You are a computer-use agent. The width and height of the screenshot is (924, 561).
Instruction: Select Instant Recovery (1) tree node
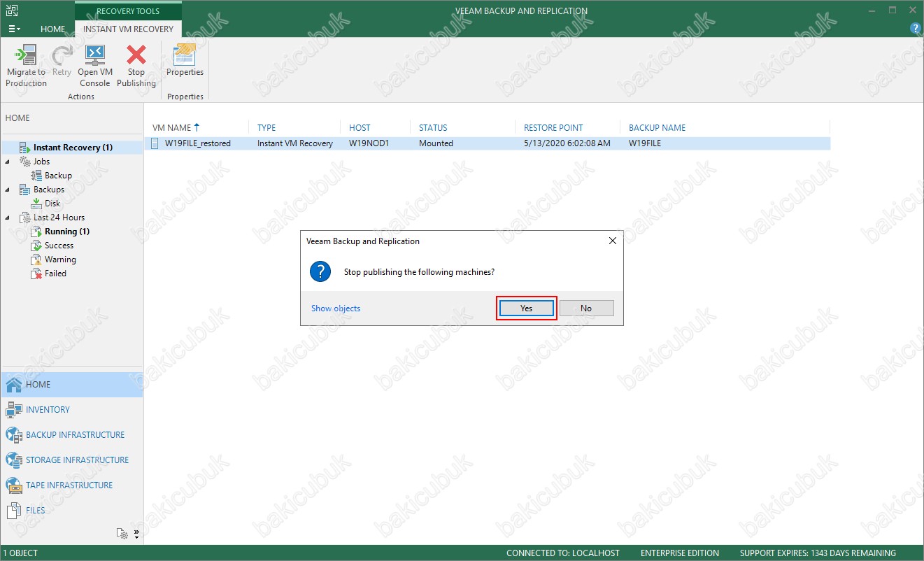click(x=73, y=148)
